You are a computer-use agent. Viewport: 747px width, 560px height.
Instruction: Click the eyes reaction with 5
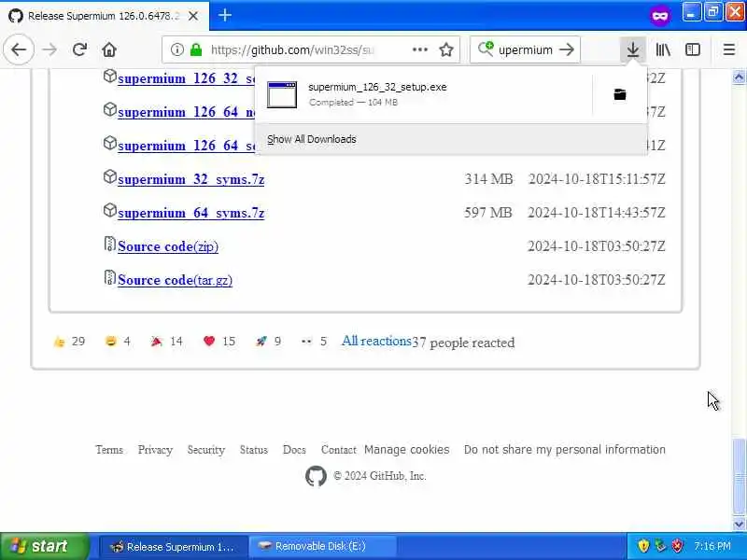pos(314,342)
